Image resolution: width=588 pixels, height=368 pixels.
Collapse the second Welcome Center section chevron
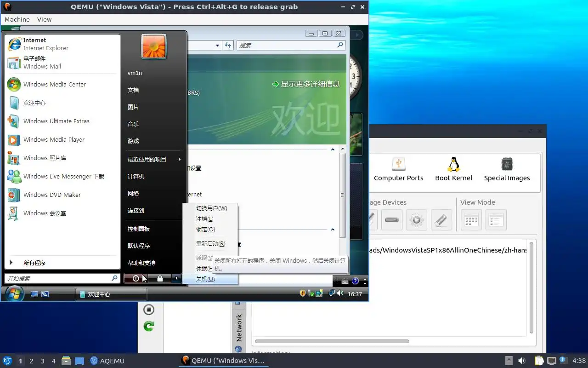pos(333,229)
